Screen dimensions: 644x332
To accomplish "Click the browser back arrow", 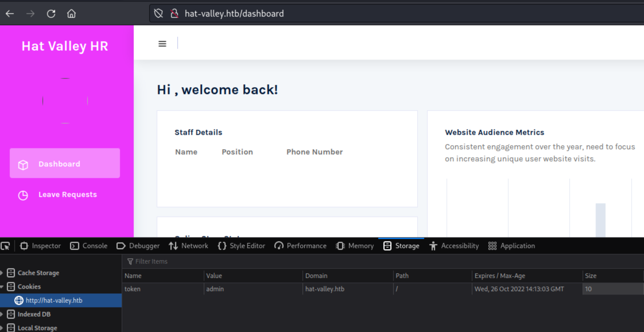I will click(10, 13).
